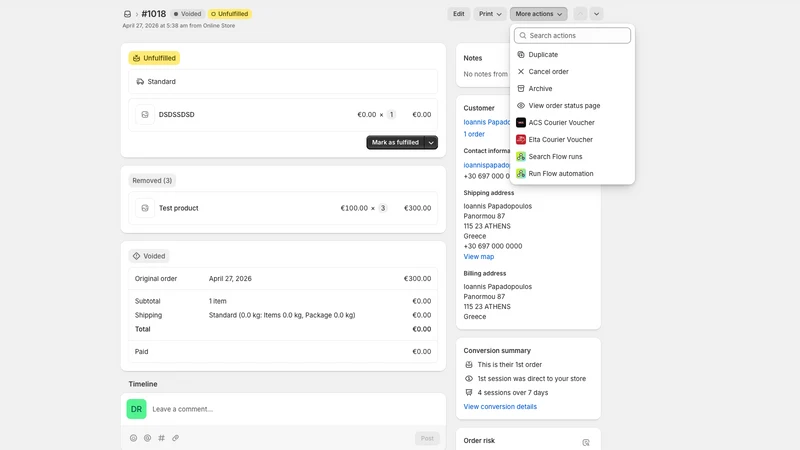The height and width of the screenshot is (450, 800).
Task: Click the Test product image placeholder
Action: pyautogui.click(x=145, y=208)
